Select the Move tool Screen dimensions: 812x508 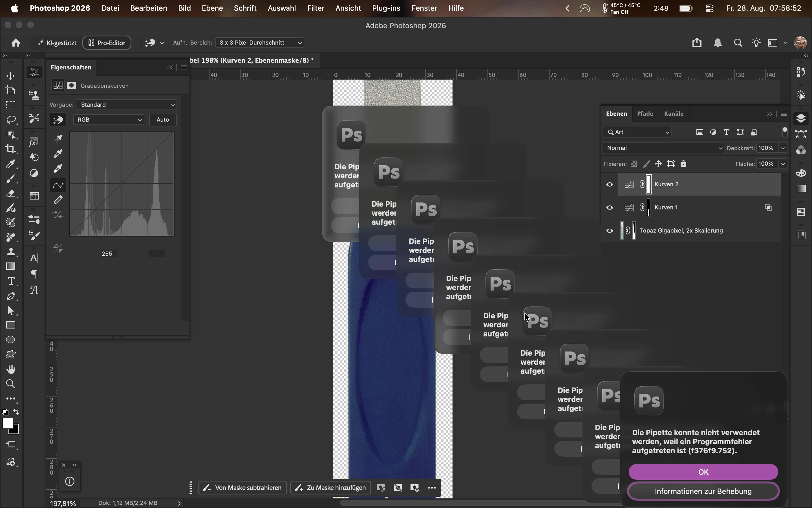click(x=11, y=76)
